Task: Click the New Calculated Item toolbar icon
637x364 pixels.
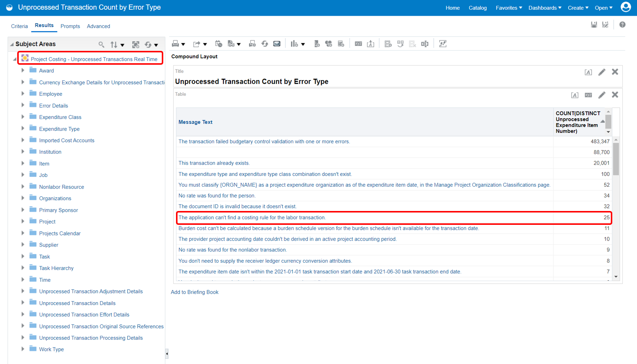Action: coord(341,44)
